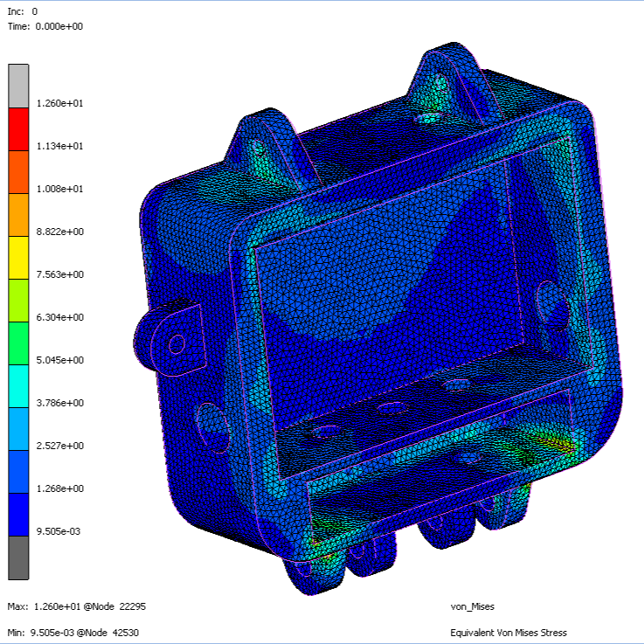Click the red band in the stress legend
Screen dimensions: 644x644
(x=18, y=128)
